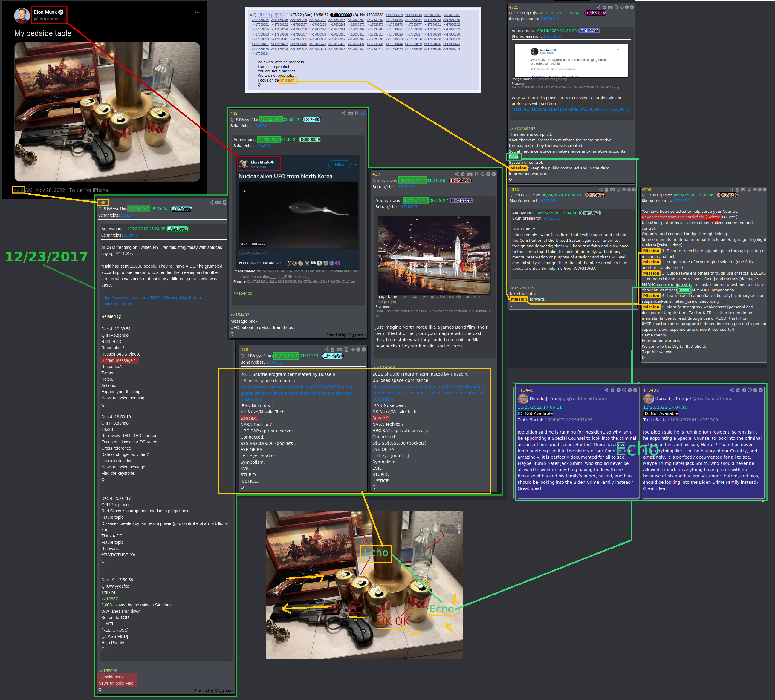775x700 pixels.
Task: Click Truth Social ID 109406706114931509
Action: click(x=694, y=420)
